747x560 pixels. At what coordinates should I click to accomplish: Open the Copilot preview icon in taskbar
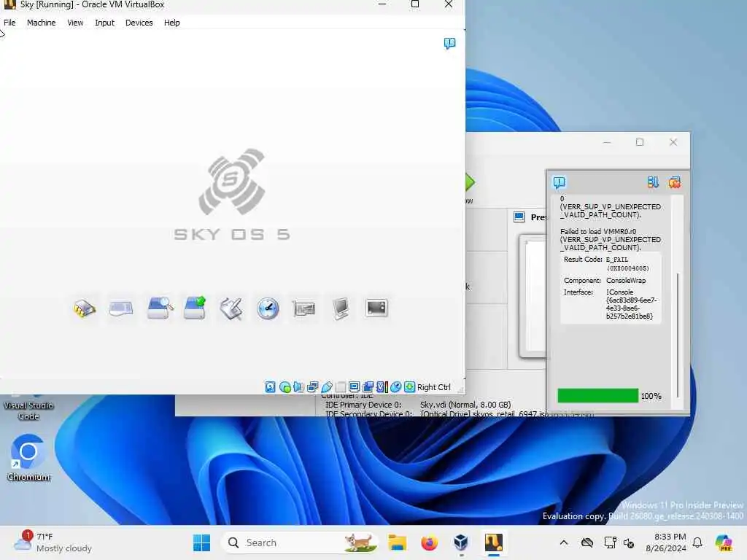(723, 542)
